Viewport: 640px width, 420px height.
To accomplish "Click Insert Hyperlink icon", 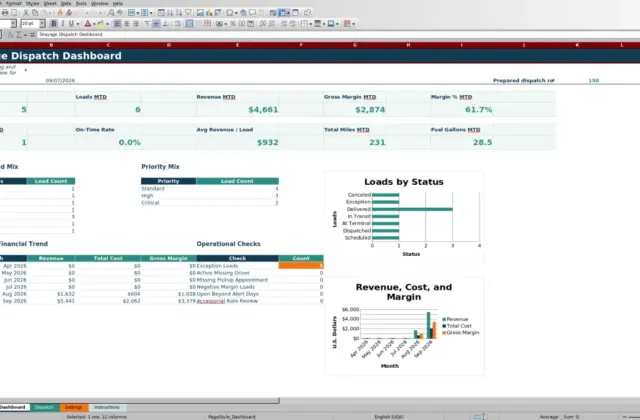I will [243, 13].
